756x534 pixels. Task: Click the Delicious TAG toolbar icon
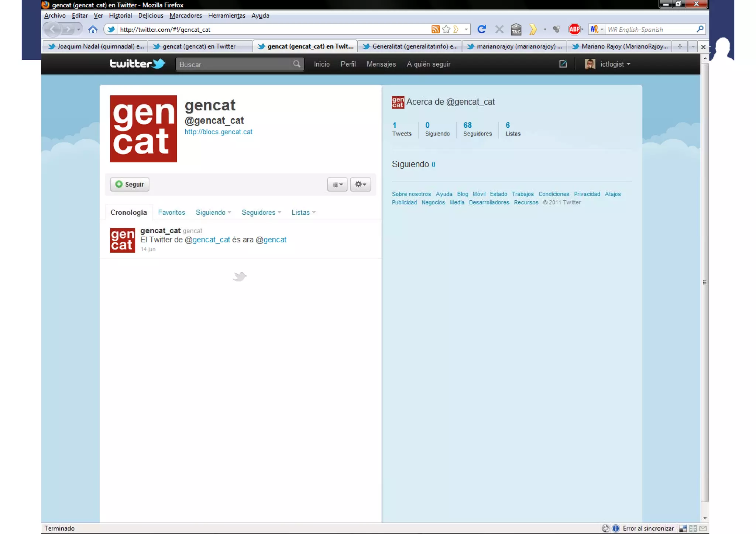click(x=516, y=30)
